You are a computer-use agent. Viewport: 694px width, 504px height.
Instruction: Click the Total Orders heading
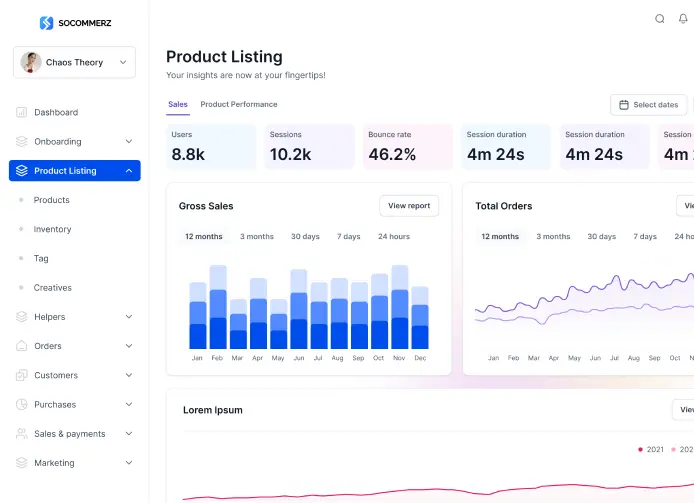(504, 206)
